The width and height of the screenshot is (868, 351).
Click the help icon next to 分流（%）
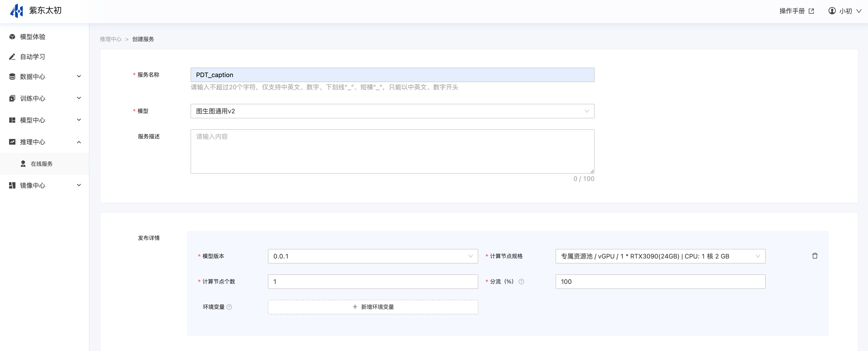click(x=521, y=282)
